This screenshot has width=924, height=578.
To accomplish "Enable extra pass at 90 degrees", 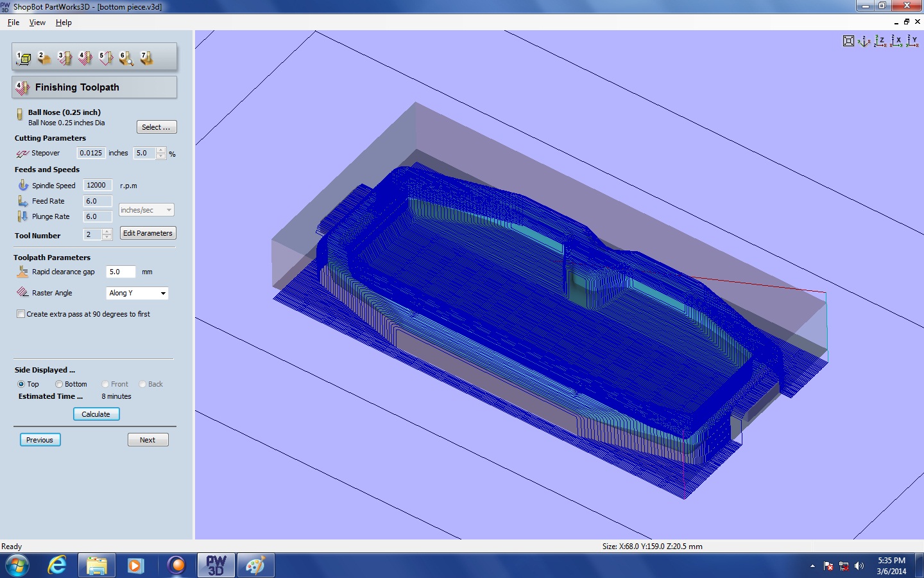I will [x=21, y=314].
